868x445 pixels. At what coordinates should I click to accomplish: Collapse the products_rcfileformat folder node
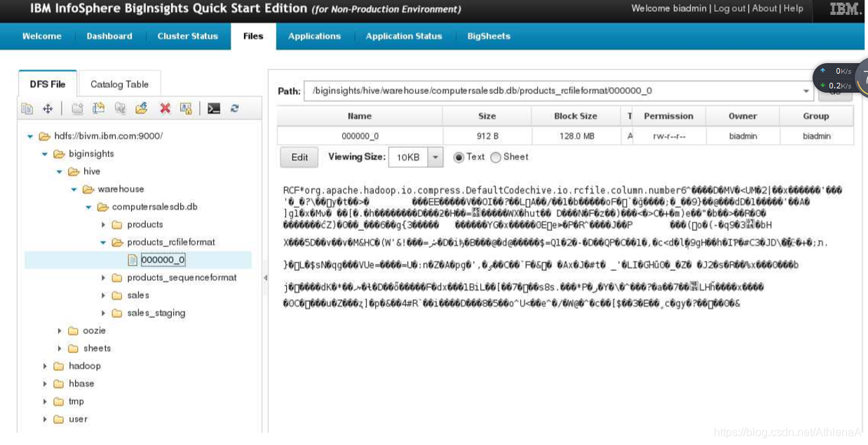103,242
